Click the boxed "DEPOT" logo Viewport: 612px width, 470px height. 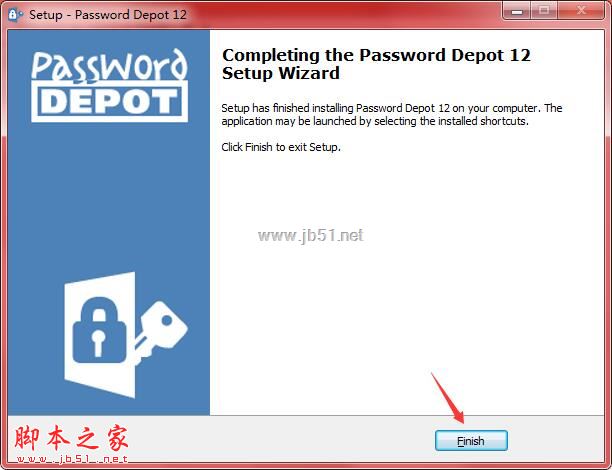110,101
